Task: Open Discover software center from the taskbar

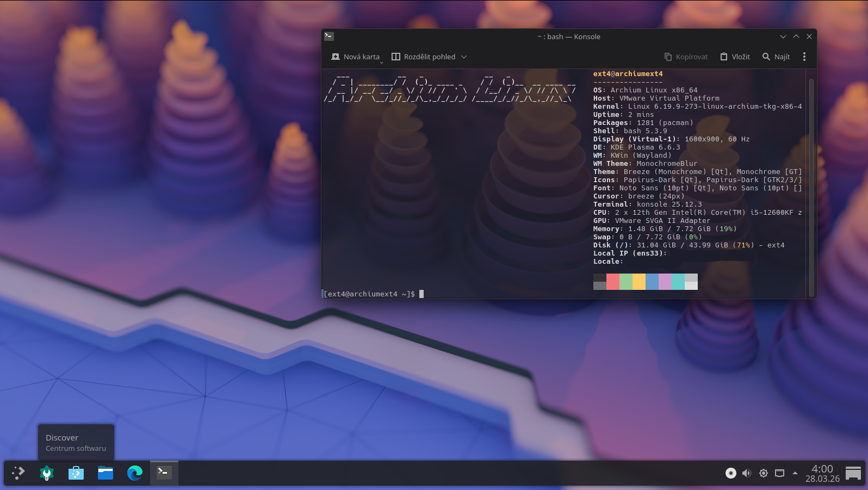Action: (76, 473)
